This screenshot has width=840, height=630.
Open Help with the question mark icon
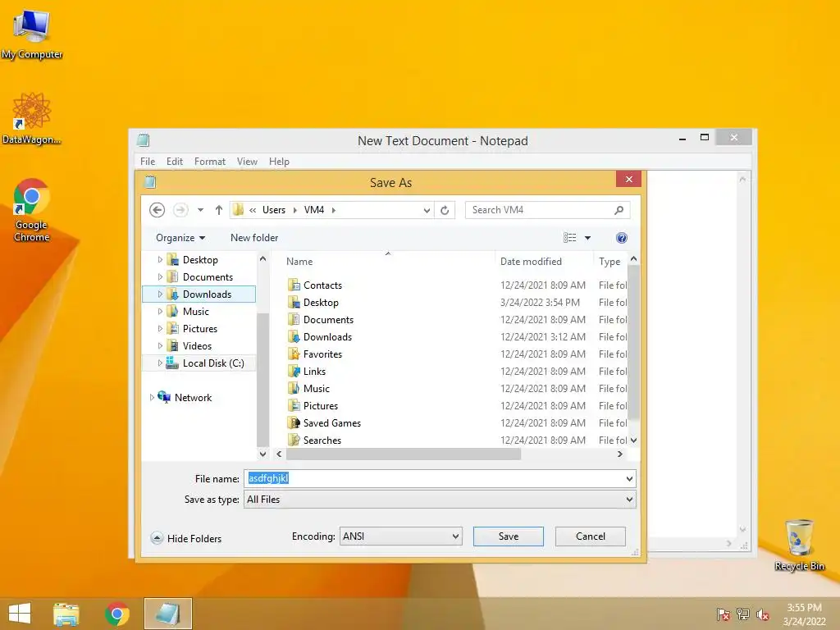click(622, 238)
